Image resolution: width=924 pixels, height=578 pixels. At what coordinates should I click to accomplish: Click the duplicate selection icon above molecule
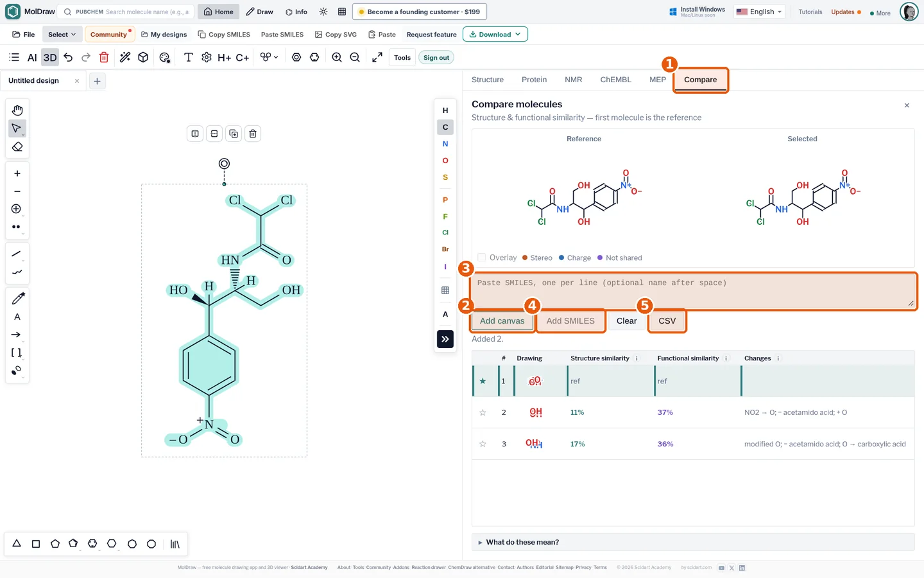[x=234, y=134]
